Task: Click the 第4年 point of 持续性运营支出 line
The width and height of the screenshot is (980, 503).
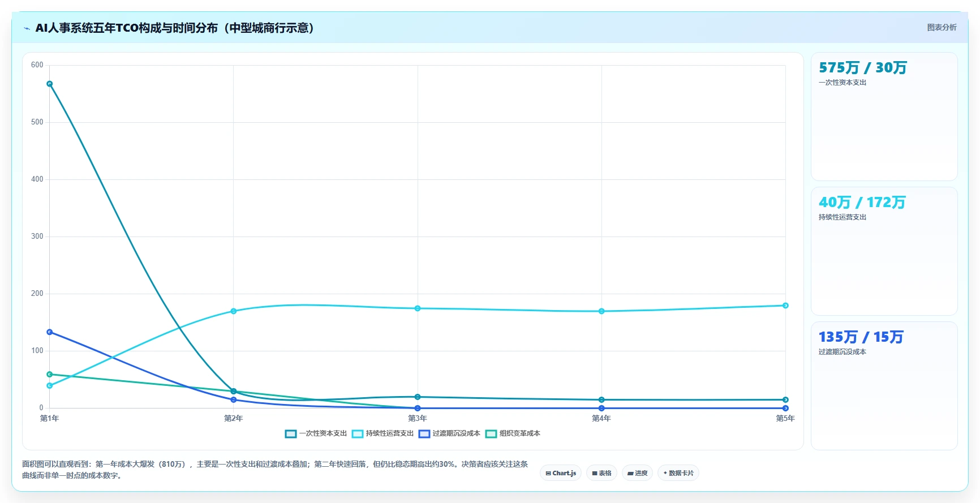Action: click(x=601, y=311)
